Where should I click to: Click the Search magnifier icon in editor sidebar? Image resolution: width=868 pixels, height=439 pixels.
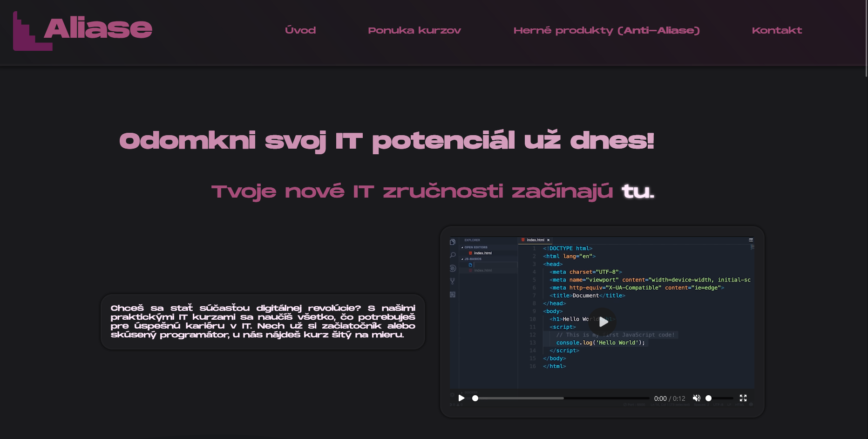click(x=453, y=255)
